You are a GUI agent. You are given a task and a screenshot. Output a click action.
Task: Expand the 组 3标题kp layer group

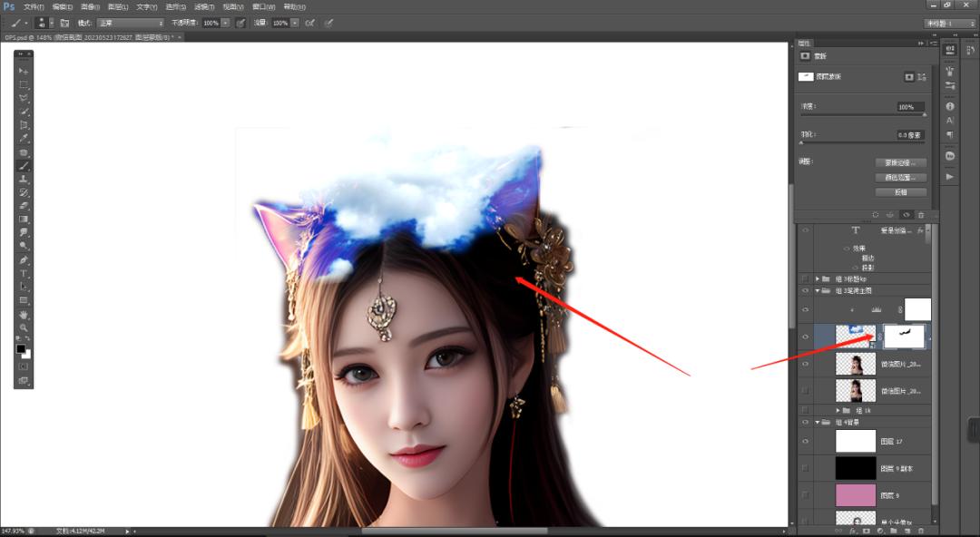818,278
